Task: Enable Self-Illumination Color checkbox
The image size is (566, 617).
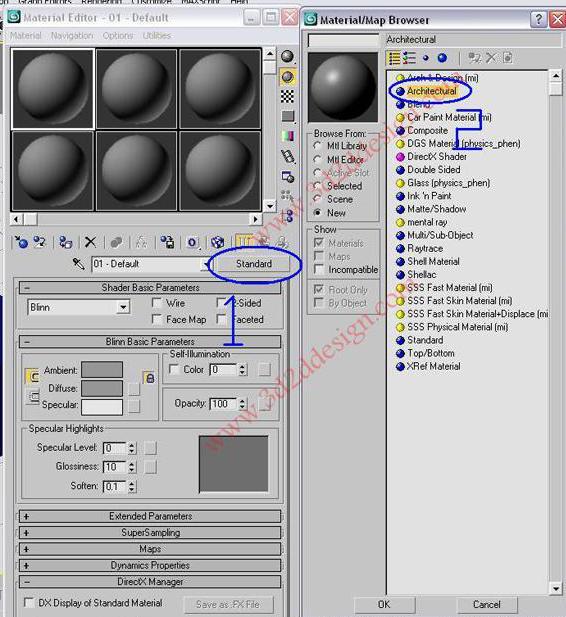Action: coord(174,369)
